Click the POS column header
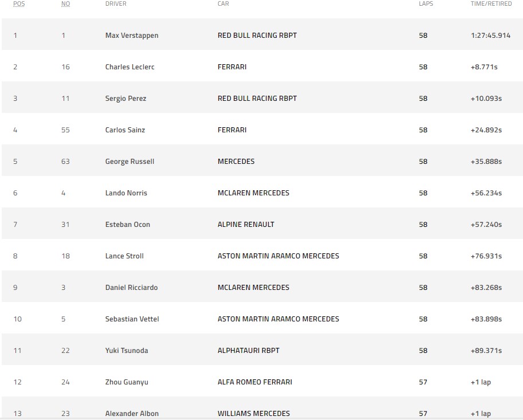The width and height of the screenshot is (523, 420). tap(19, 3)
